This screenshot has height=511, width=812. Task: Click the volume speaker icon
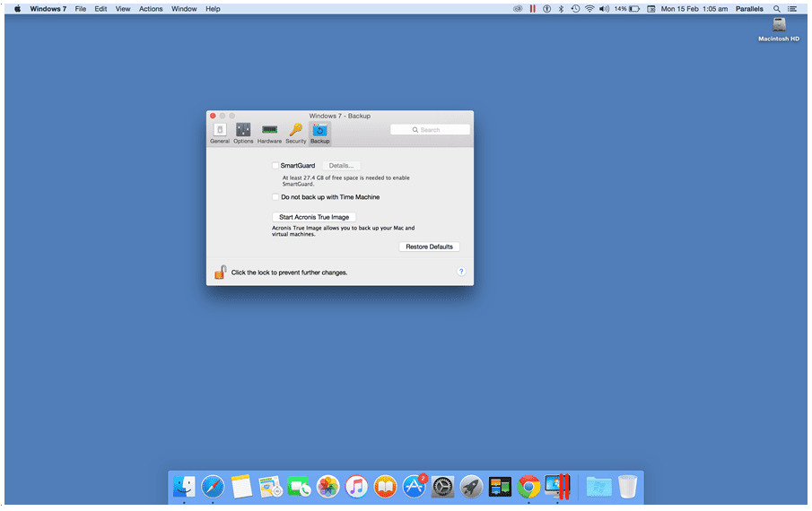coord(604,9)
